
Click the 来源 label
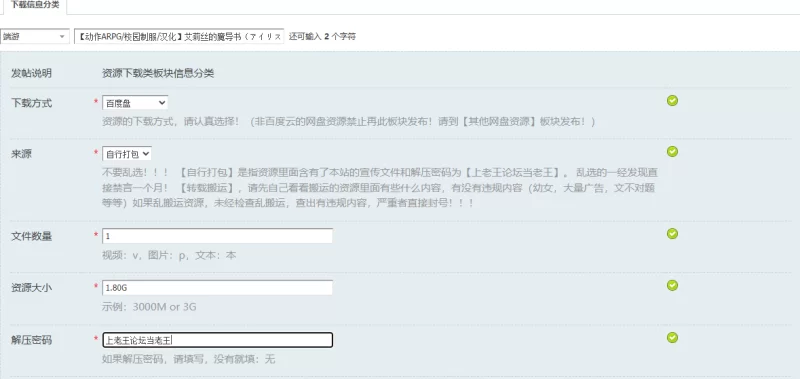coord(21,154)
